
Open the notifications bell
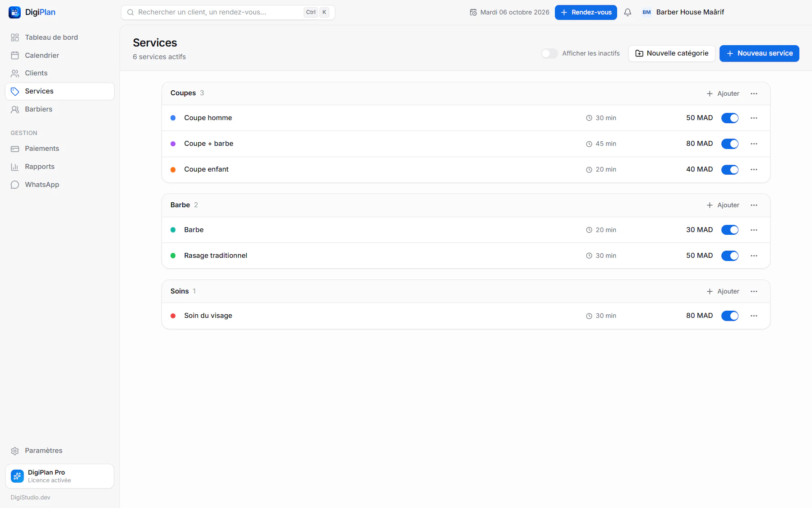coord(627,12)
